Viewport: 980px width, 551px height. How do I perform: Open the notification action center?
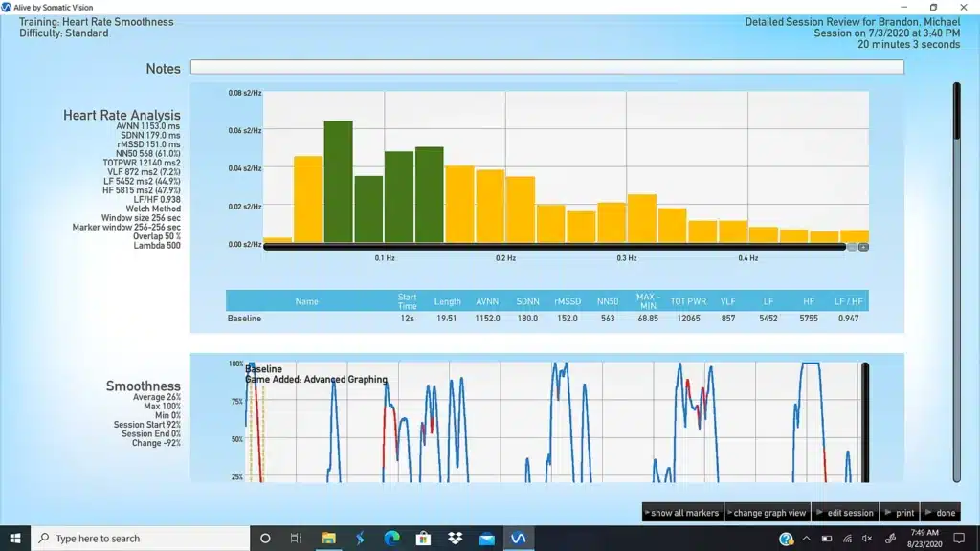click(x=959, y=538)
